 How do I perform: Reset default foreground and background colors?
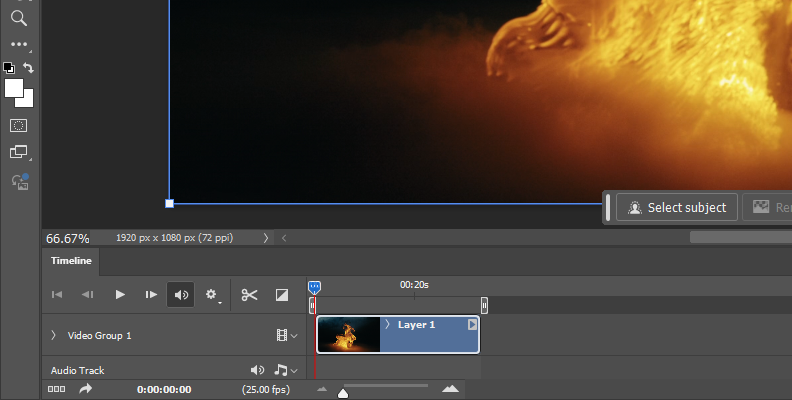click(x=9, y=68)
